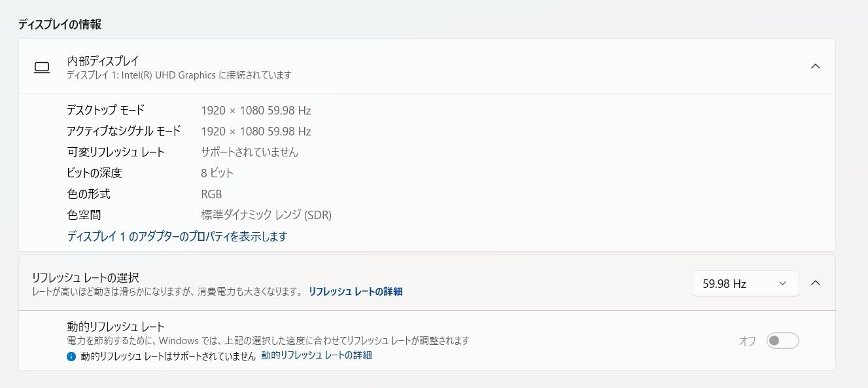Click the アクティブなシグナル モード resolution value
868x388 pixels.
coord(256,131)
